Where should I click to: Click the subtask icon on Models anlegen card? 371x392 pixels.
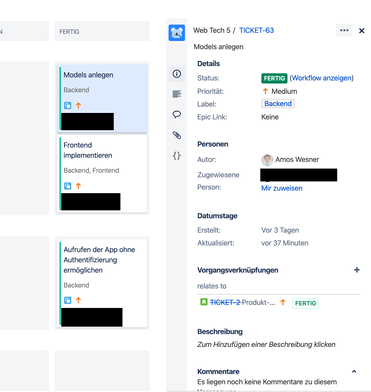67,106
